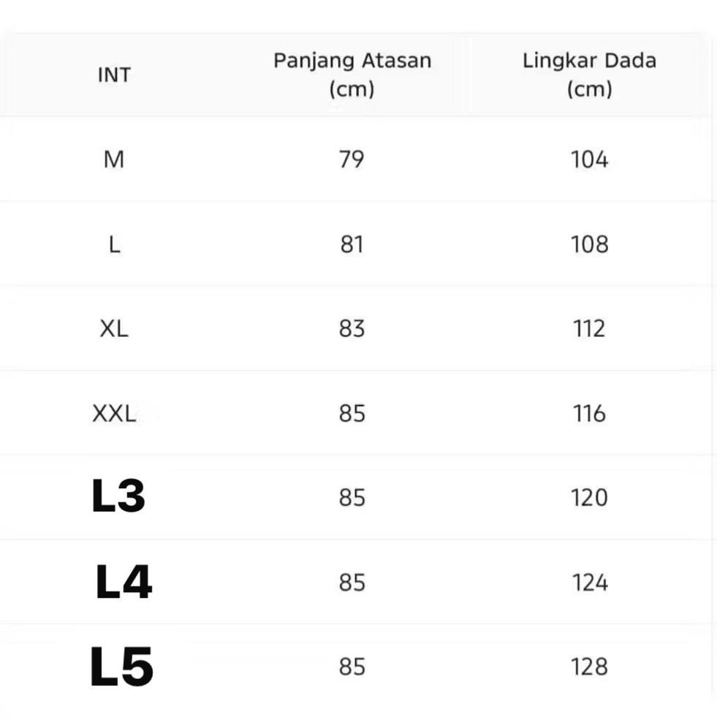
Task: Select the bold L3 size label
Action: click(118, 496)
